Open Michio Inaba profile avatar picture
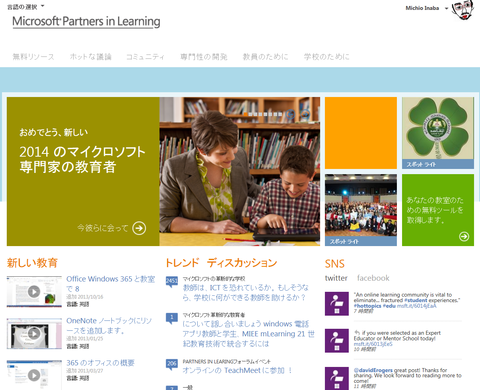Screen dimensions: 480x390 [463, 9]
